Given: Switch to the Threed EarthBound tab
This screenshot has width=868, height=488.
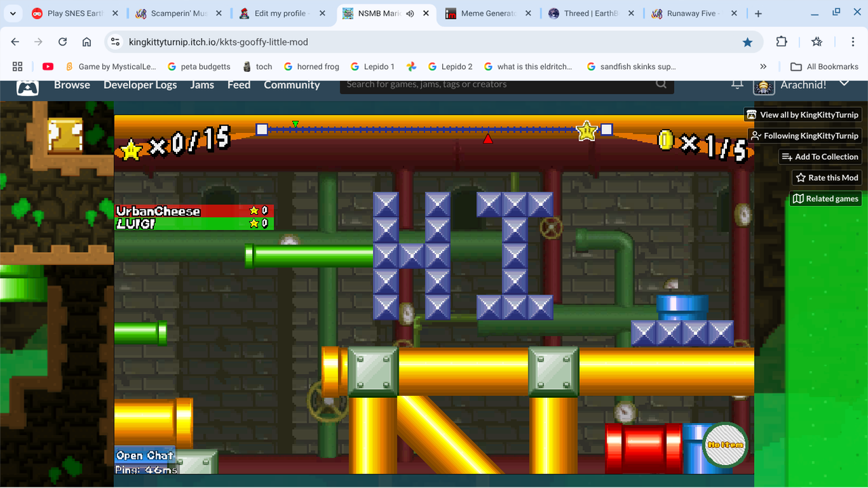Looking at the screenshot, I should pyautogui.click(x=590, y=14).
